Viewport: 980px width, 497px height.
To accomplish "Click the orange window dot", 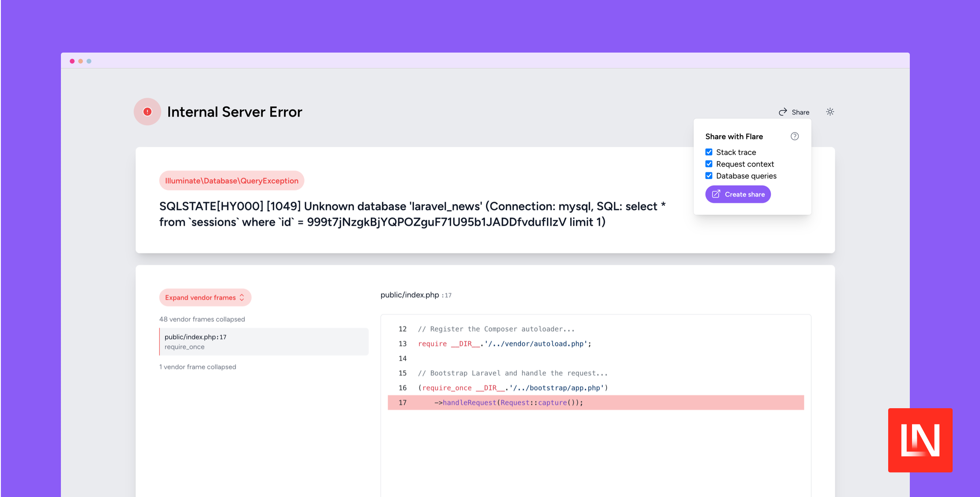I will [x=80, y=61].
